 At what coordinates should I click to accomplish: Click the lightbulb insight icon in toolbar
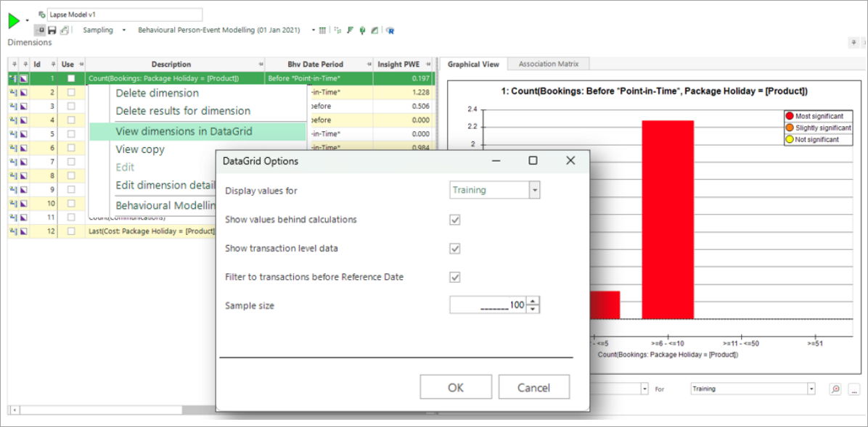[362, 30]
